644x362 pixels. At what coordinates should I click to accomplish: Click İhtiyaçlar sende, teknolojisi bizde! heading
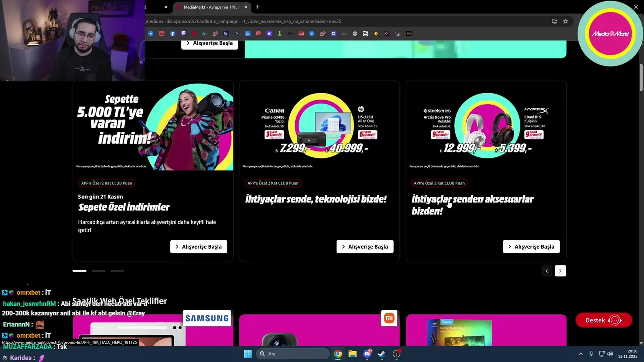(x=315, y=199)
